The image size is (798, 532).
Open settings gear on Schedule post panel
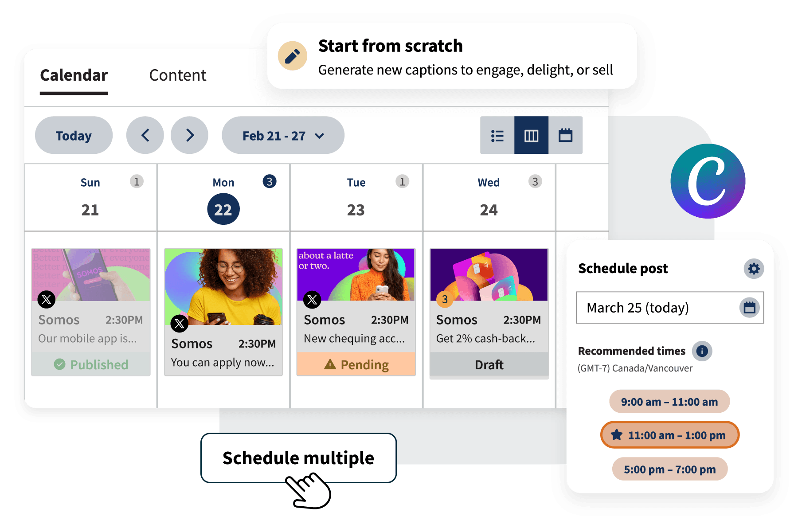[x=754, y=269]
